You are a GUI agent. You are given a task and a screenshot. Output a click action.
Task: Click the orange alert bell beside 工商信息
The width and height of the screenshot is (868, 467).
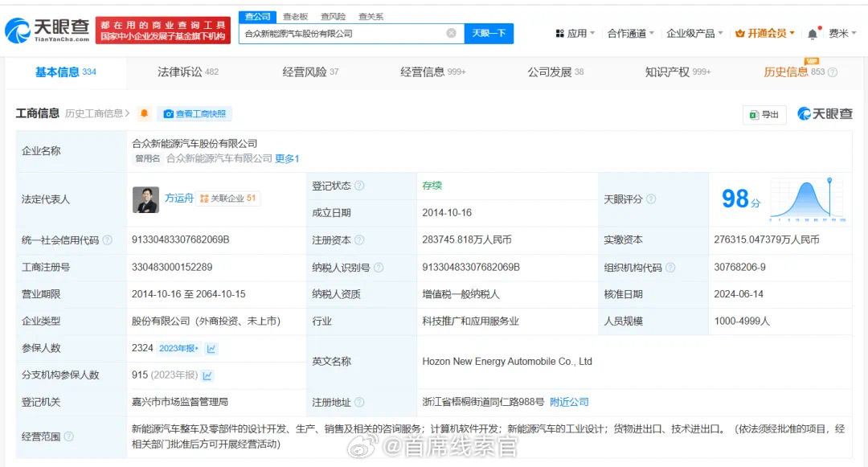(145, 113)
